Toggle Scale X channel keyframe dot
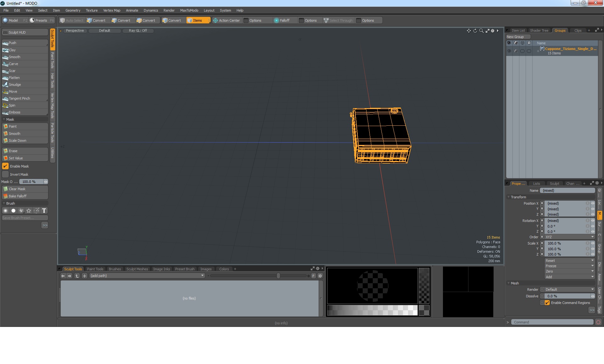 pyautogui.click(x=542, y=243)
